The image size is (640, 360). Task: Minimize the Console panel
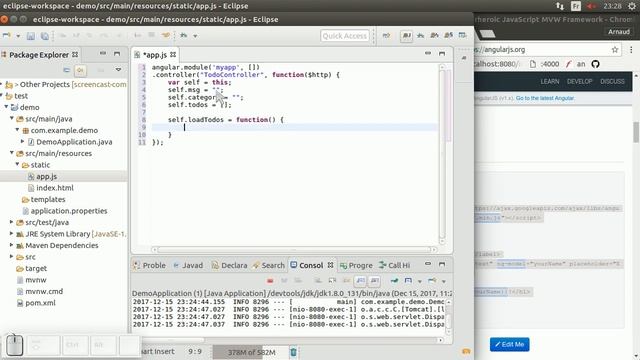(x=428, y=264)
